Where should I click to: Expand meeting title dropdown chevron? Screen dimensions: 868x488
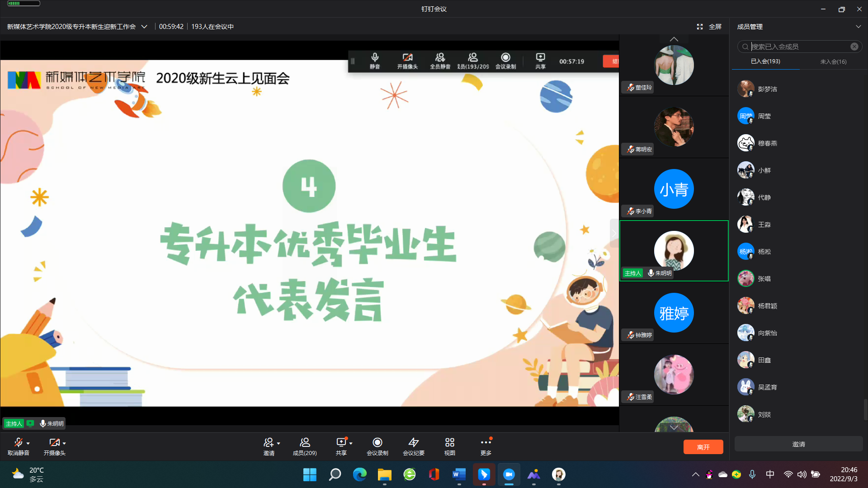[x=144, y=27]
